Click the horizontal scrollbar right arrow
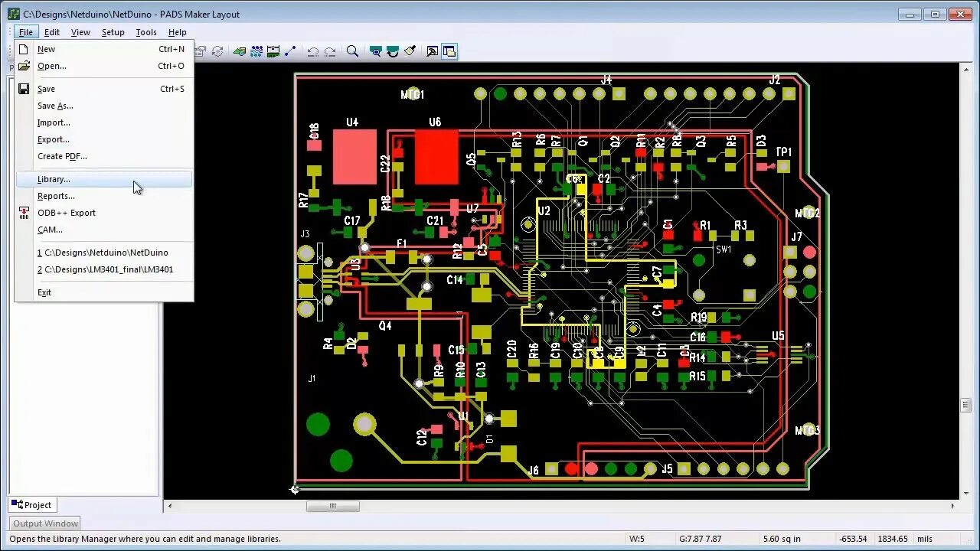This screenshot has width=980, height=551. point(952,506)
